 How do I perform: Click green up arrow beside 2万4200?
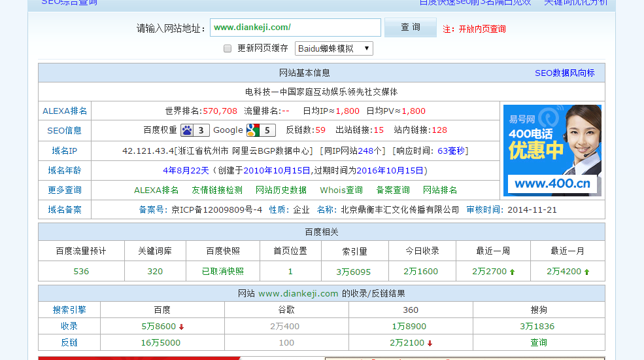(586, 272)
